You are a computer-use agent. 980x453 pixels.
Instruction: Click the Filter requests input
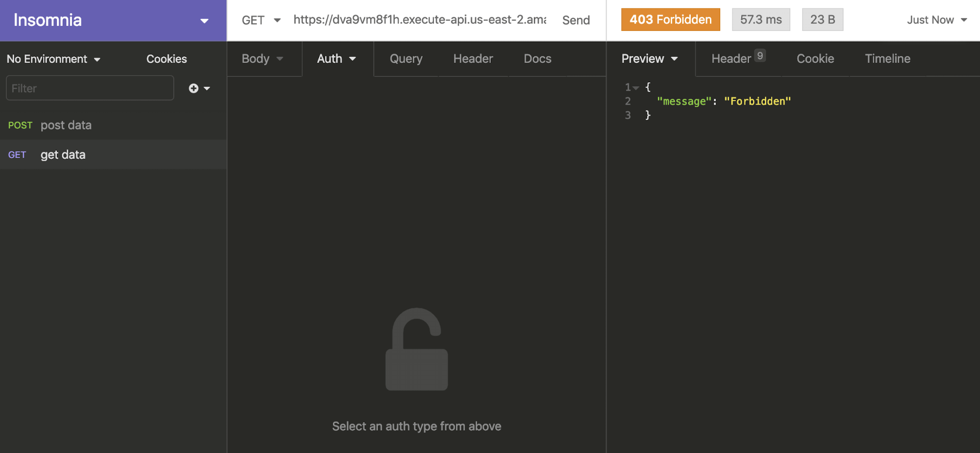90,88
